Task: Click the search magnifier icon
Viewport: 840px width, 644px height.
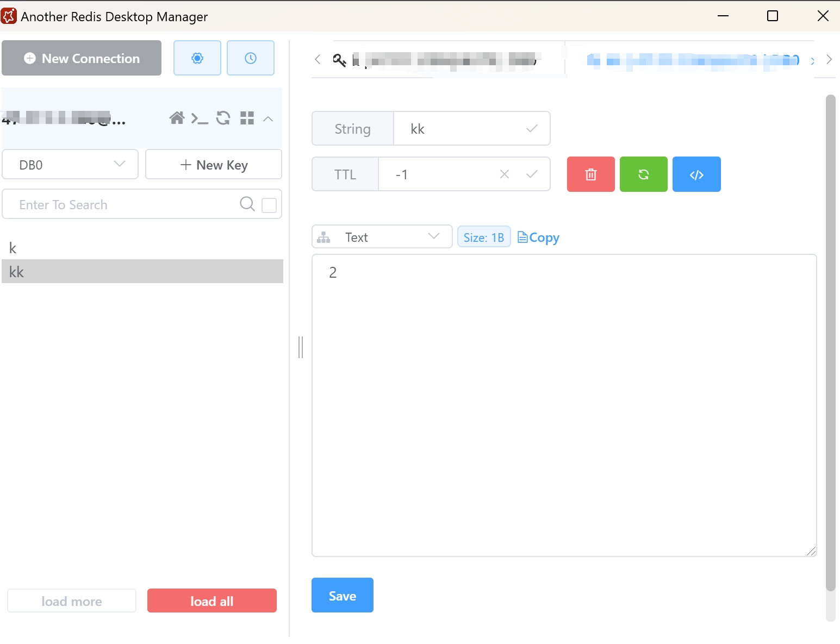Action: click(247, 204)
